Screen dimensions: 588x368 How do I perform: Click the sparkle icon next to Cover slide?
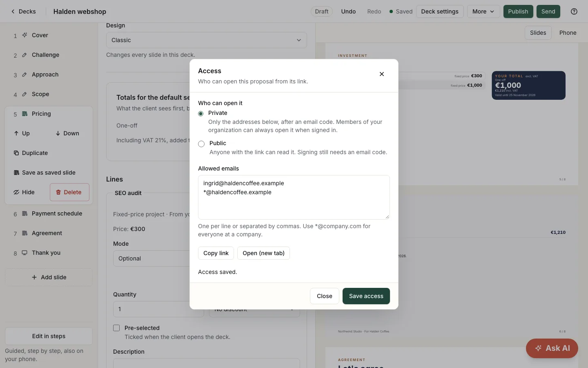click(x=24, y=35)
